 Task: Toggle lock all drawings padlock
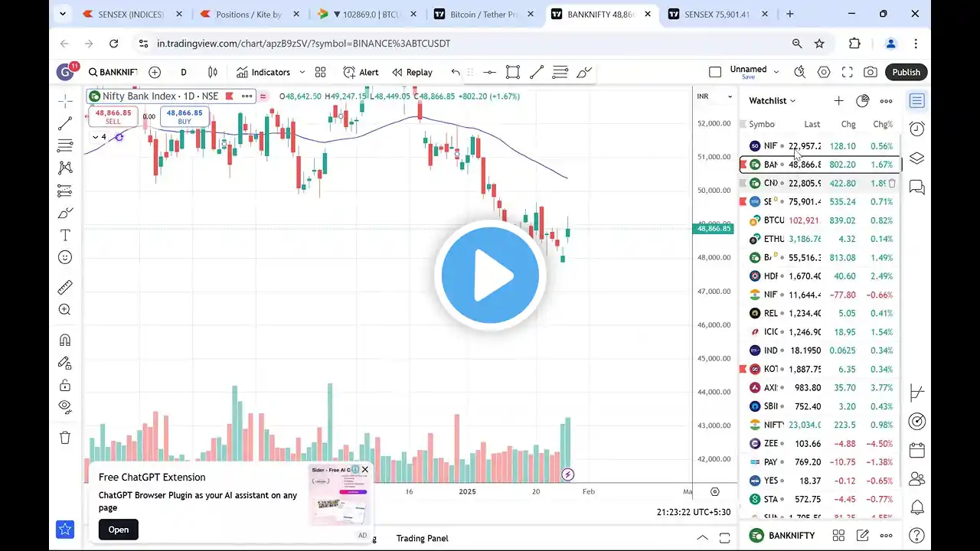[65, 385]
